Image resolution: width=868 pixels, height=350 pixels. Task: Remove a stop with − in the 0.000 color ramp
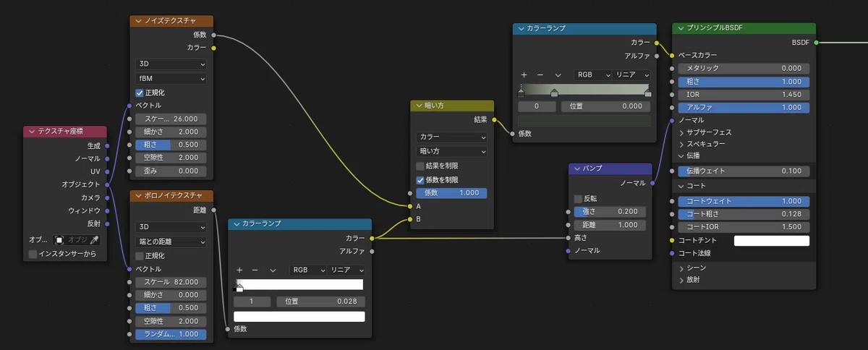tap(540, 74)
